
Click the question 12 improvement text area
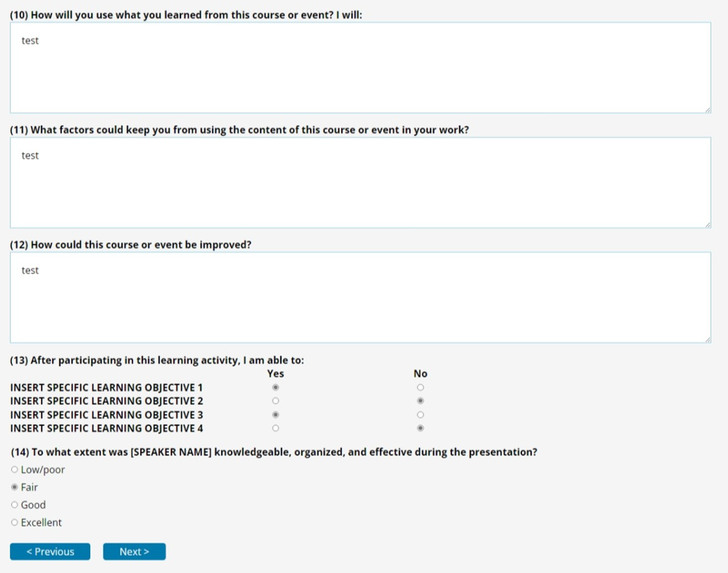click(360, 297)
